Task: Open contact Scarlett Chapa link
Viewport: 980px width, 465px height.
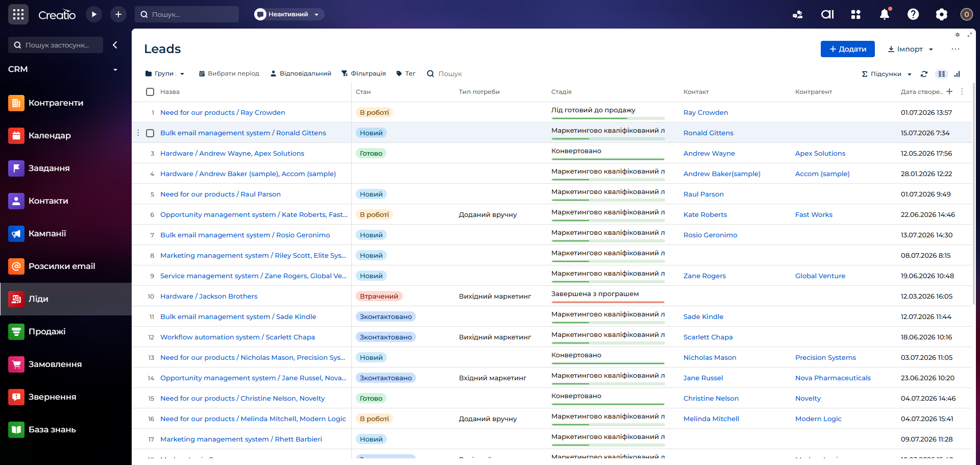Action: pos(708,337)
